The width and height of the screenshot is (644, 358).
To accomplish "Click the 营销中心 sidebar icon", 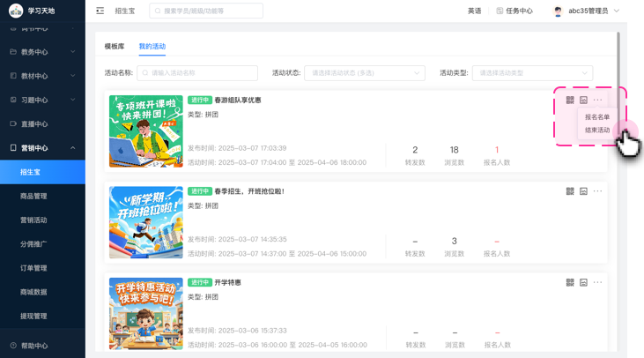I will pos(13,147).
